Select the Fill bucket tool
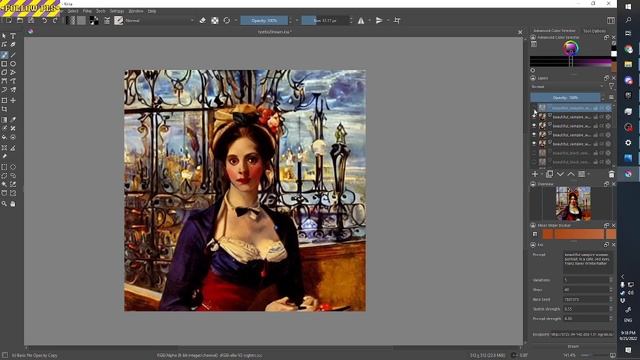The width and height of the screenshot is (640, 360). click(4, 138)
